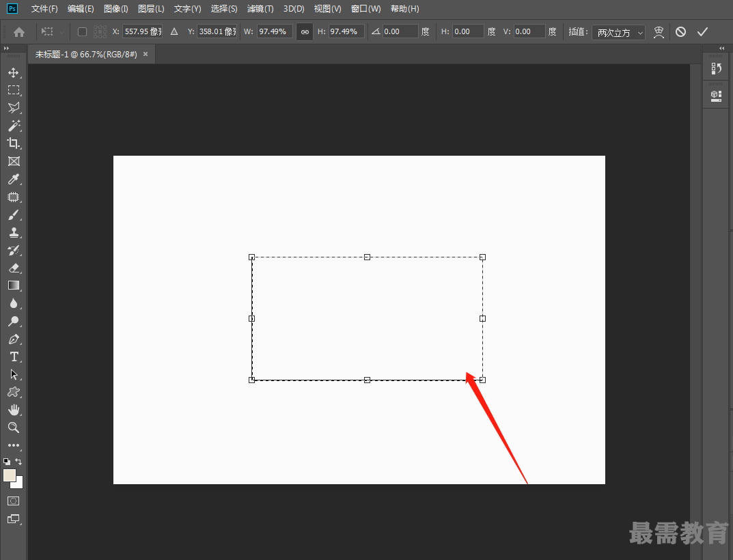Edit the rotation angle field
The width and height of the screenshot is (733, 560).
click(400, 31)
